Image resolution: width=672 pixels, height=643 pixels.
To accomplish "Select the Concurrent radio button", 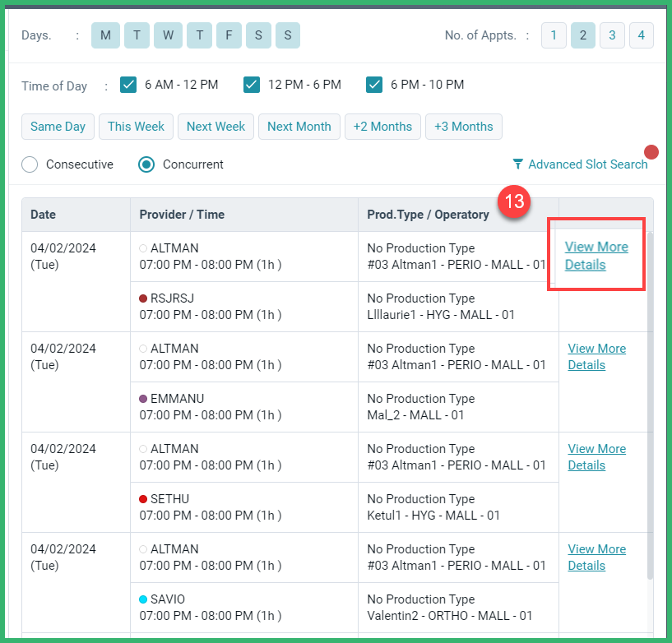I will click(146, 164).
